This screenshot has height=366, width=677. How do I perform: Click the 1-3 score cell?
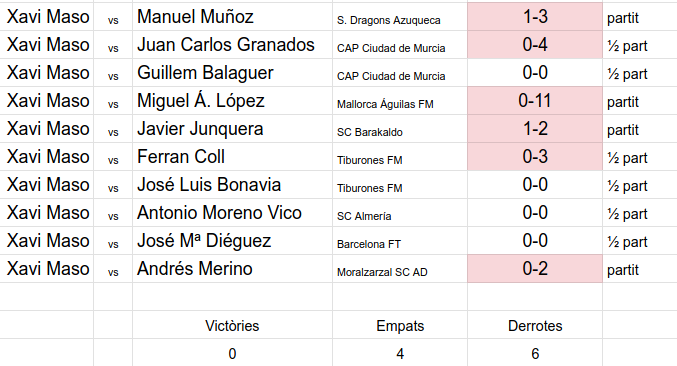pyautogui.click(x=535, y=17)
